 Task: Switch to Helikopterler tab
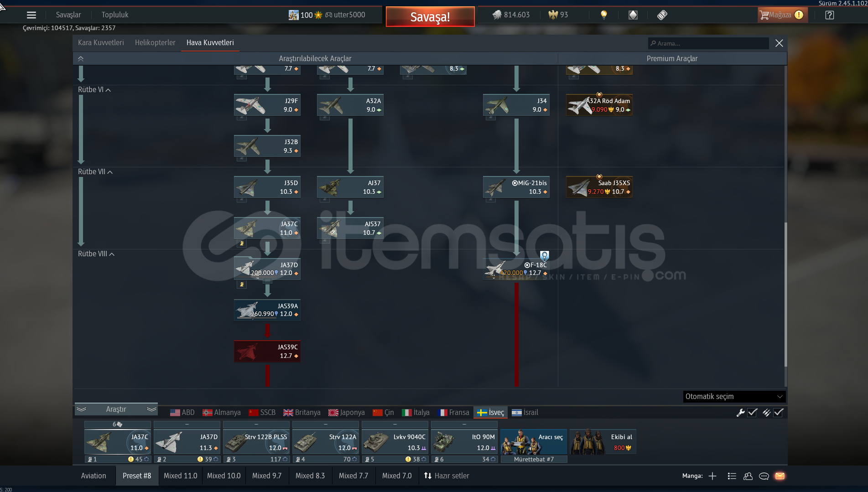tap(155, 42)
